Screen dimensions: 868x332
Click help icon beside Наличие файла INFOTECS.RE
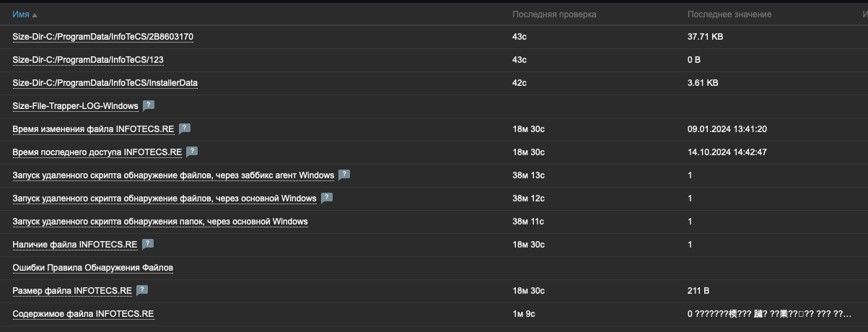148,244
